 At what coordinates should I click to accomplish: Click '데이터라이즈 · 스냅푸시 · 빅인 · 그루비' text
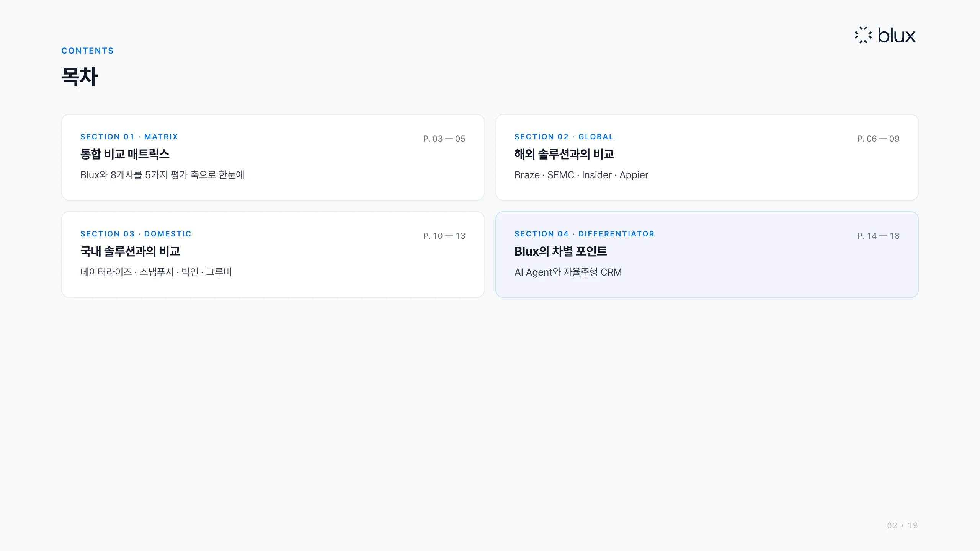point(156,272)
